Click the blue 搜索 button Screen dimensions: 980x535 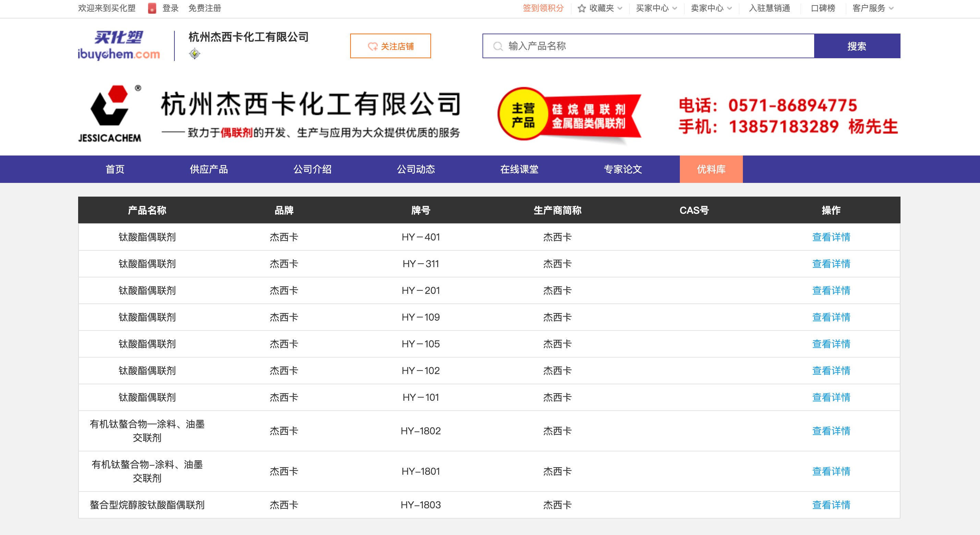coord(857,46)
